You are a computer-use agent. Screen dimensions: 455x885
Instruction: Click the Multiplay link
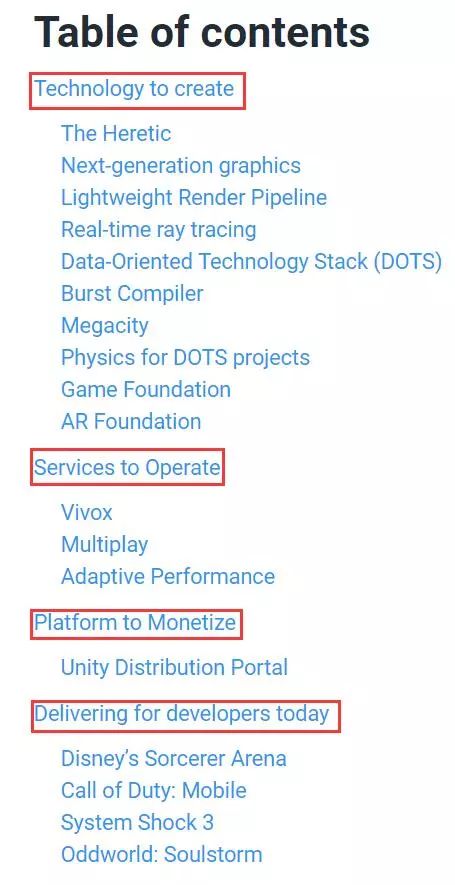pos(104,545)
